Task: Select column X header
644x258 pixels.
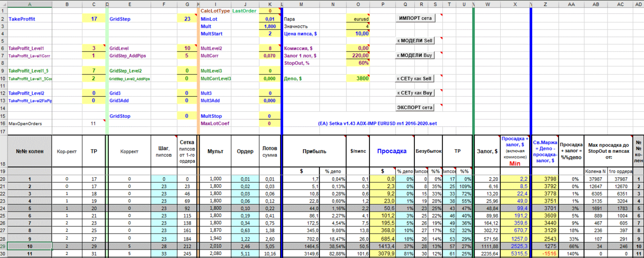Action: (x=515, y=3)
